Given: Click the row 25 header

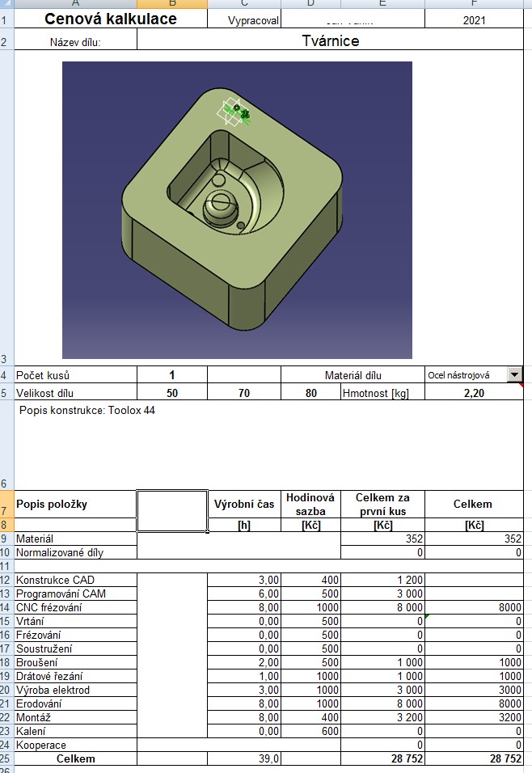Looking at the screenshot, I should pos(6,758).
